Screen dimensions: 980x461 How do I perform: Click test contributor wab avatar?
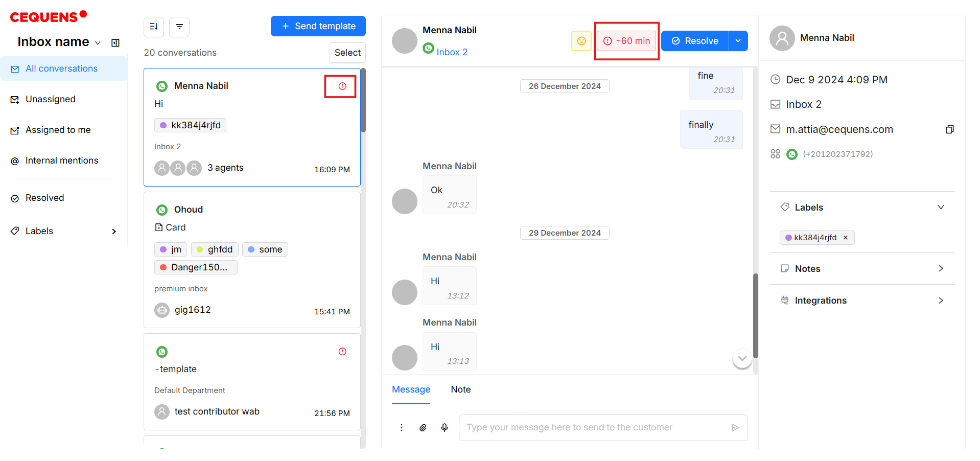(x=162, y=412)
